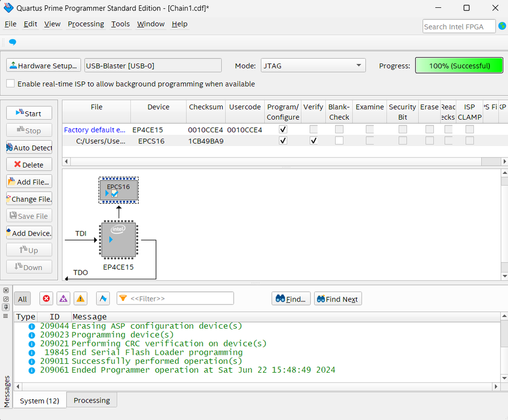The width and height of the screenshot is (508, 420).
Task: Open Hardware Setup dialog
Action: point(44,66)
